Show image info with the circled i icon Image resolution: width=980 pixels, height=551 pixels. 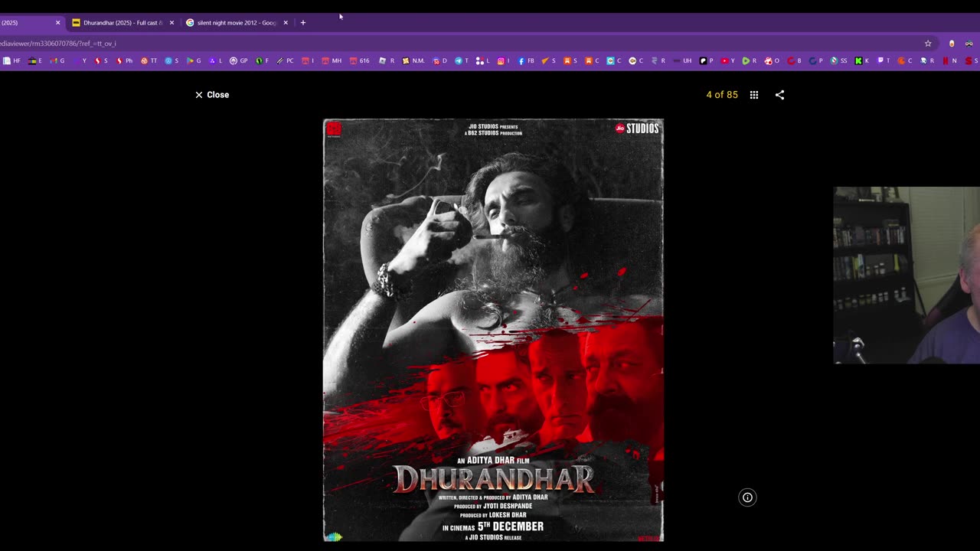(747, 497)
